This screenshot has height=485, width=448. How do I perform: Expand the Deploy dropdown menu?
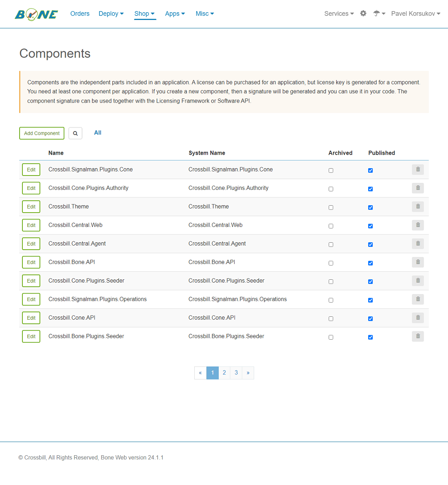click(x=111, y=13)
